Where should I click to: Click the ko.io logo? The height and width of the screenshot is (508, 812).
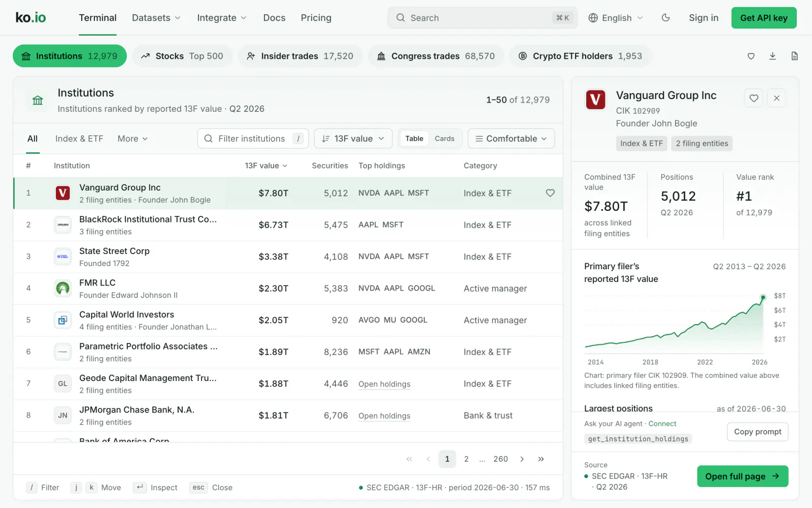click(x=30, y=18)
